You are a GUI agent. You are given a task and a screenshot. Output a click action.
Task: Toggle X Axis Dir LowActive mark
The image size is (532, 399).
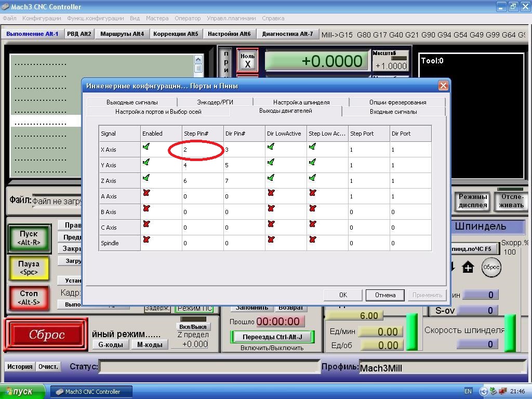[271, 147]
